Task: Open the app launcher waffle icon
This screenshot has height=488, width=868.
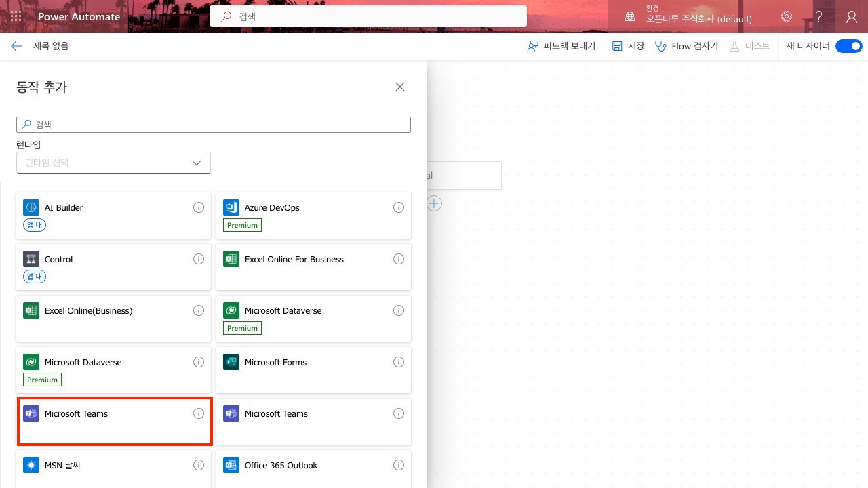Action: [16, 16]
